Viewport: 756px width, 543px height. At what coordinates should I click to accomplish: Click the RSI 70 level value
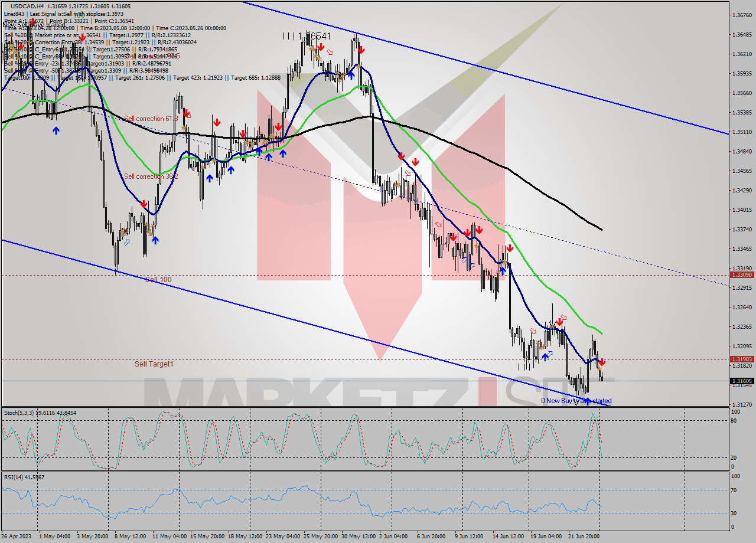click(x=735, y=490)
